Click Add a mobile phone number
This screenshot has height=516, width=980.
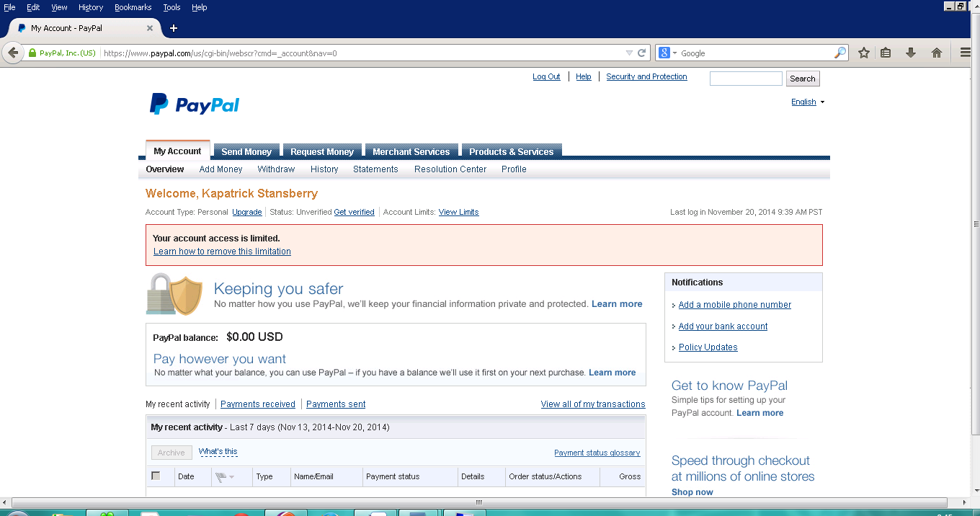click(x=734, y=305)
